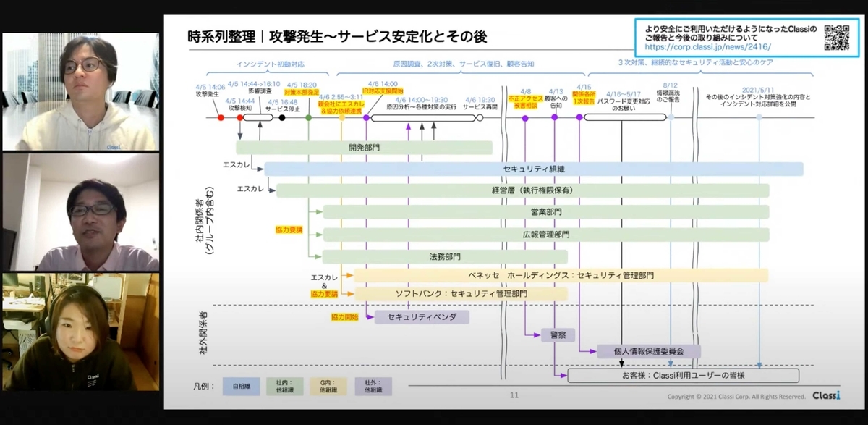Click the purple dot for 4/13 顧客への告知
868x425 pixels.
(555, 117)
